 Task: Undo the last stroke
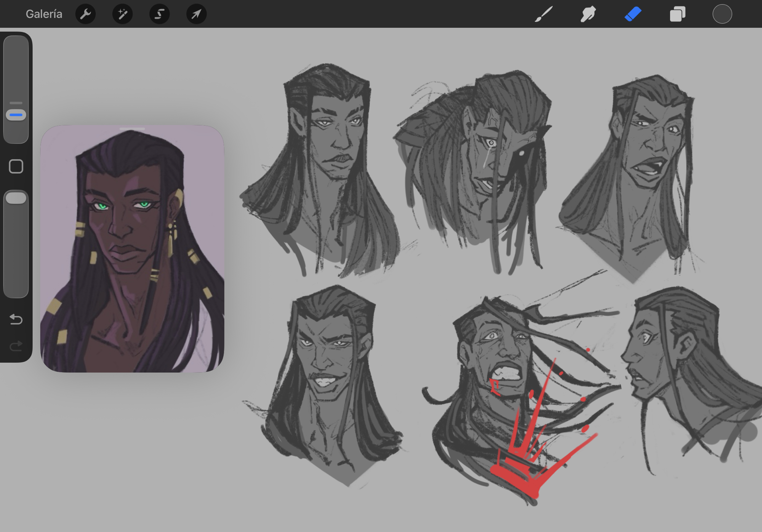coord(16,319)
